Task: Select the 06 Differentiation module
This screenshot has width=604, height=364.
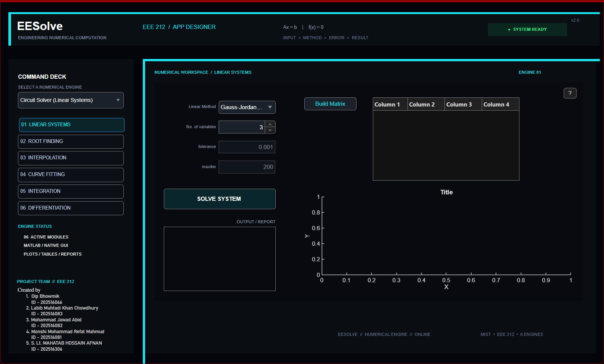Action: tap(71, 208)
